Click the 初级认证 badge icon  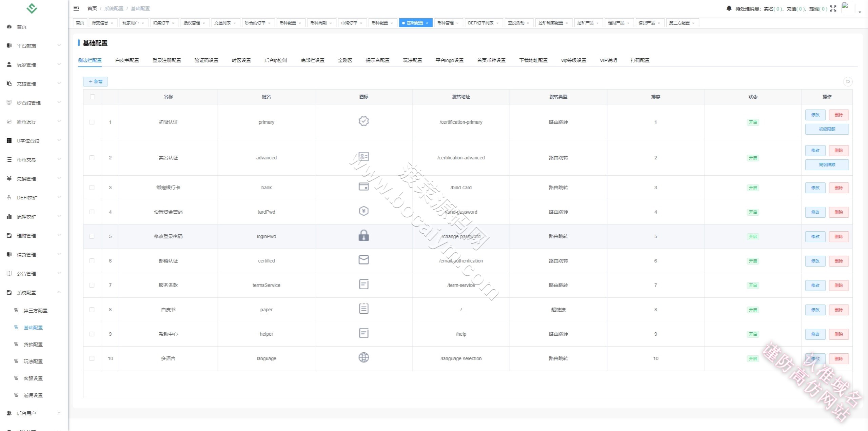click(363, 121)
